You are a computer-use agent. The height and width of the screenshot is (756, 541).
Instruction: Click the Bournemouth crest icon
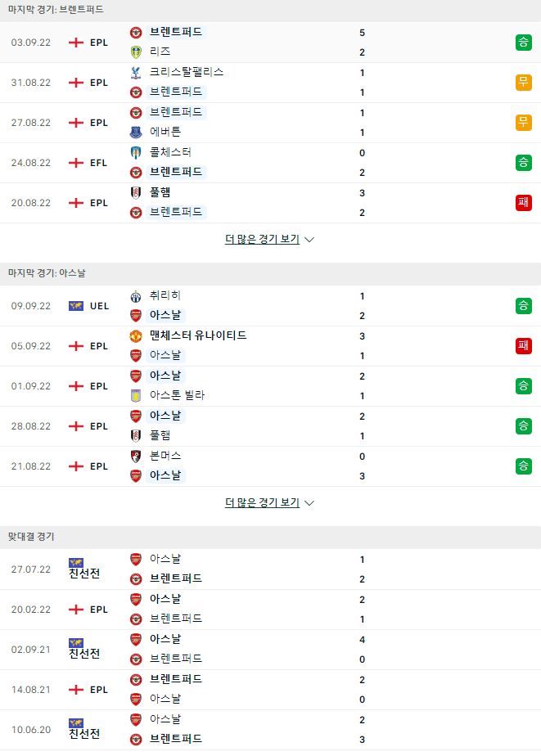pyautogui.click(x=136, y=456)
